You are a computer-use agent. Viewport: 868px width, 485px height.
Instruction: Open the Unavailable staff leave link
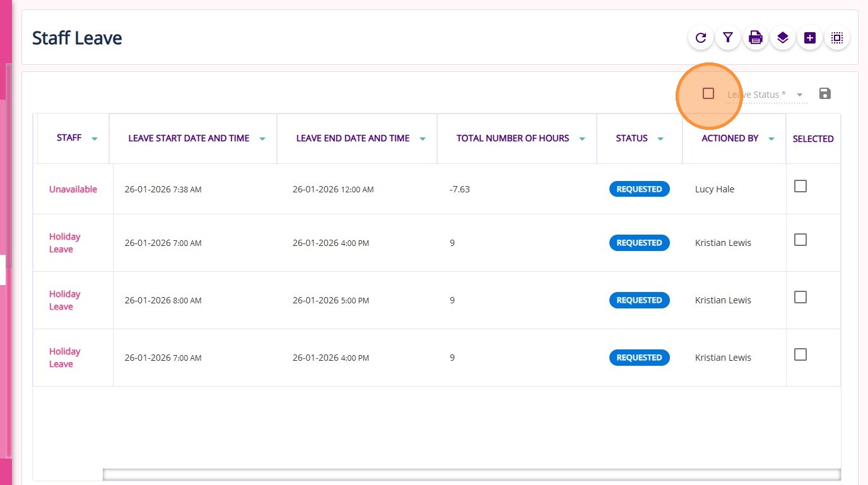tap(73, 189)
